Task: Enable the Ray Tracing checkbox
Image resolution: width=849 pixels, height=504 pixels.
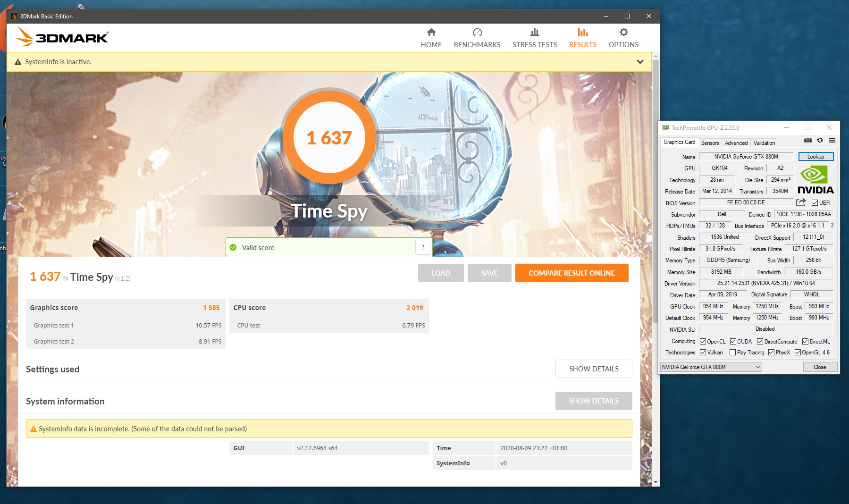Action: 732,353
